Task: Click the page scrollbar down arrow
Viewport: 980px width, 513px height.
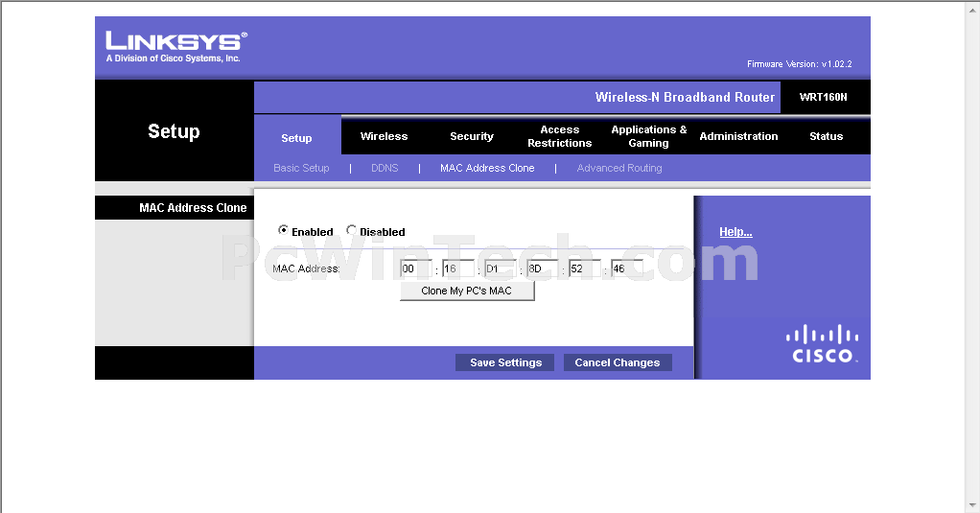Action: pyautogui.click(x=972, y=505)
